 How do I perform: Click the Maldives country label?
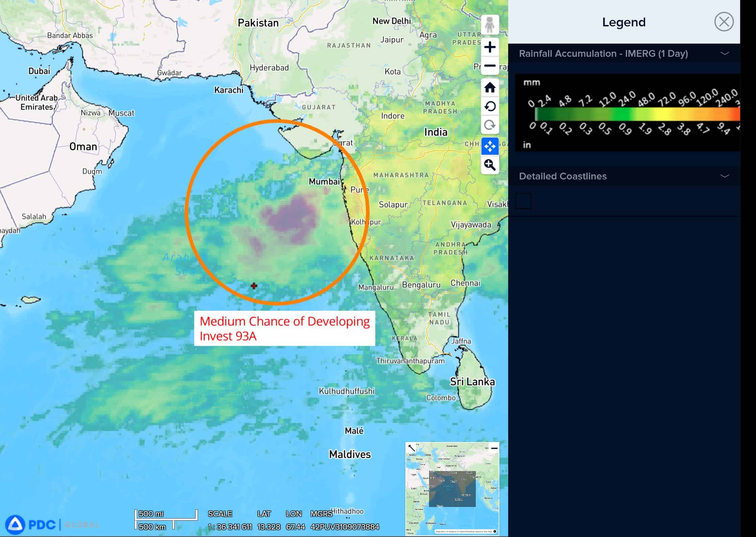(x=350, y=454)
